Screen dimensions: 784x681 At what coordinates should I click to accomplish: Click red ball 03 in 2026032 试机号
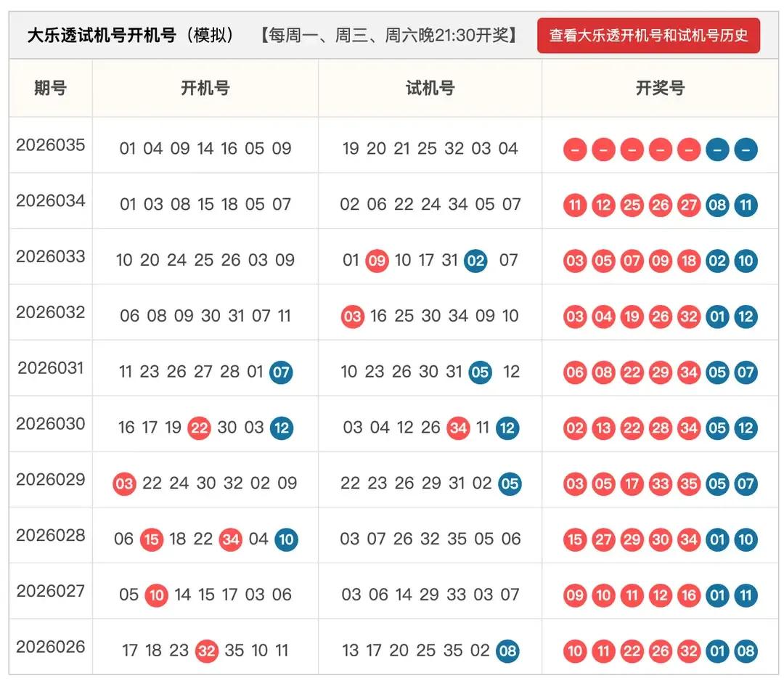coord(353,317)
